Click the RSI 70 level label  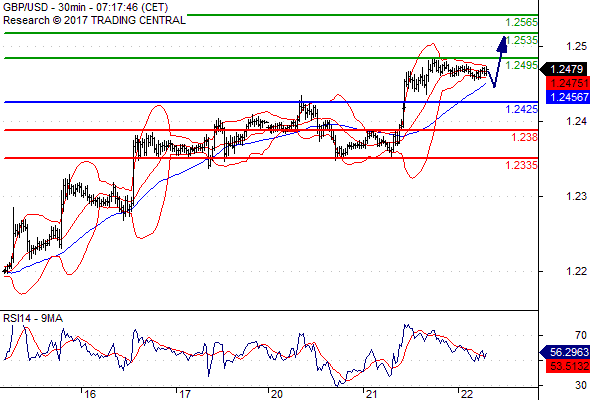581,335
